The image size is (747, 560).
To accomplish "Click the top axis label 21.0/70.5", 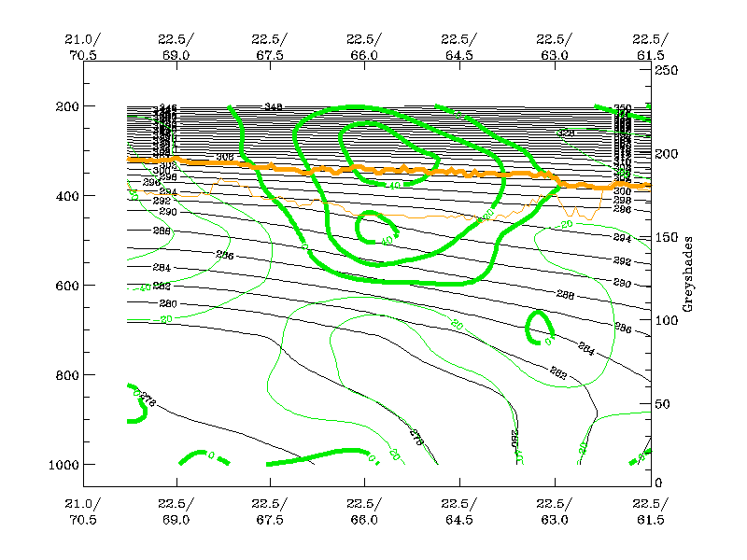I will (82, 46).
